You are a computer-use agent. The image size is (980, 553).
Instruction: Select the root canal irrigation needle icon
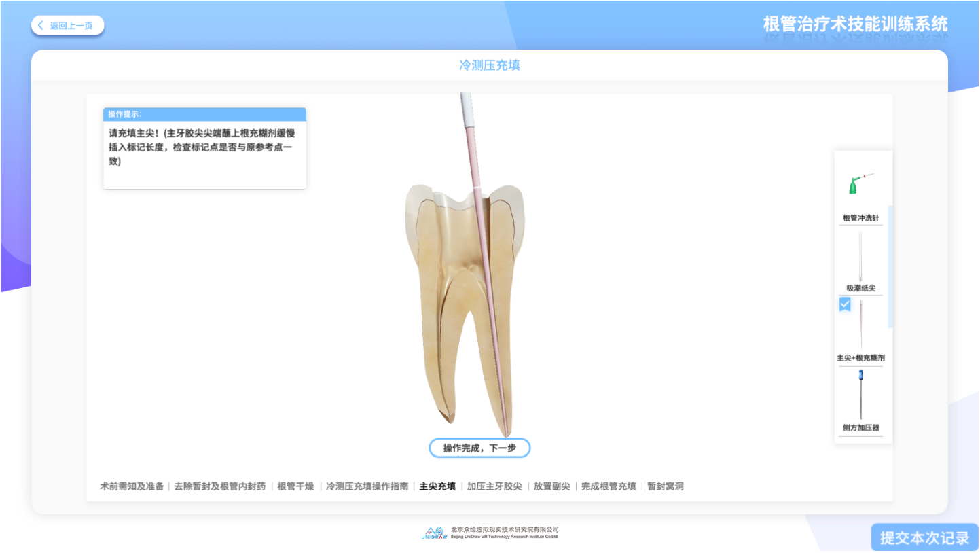(x=860, y=184)
